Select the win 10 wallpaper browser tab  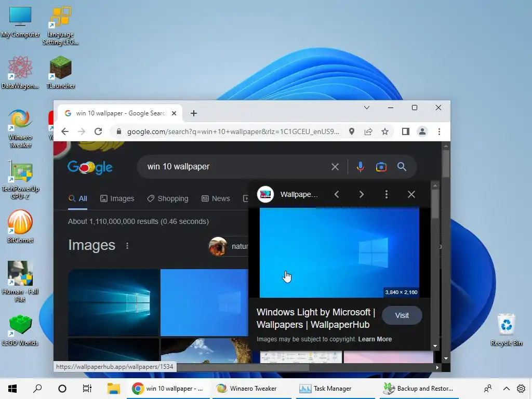[120, 113]
